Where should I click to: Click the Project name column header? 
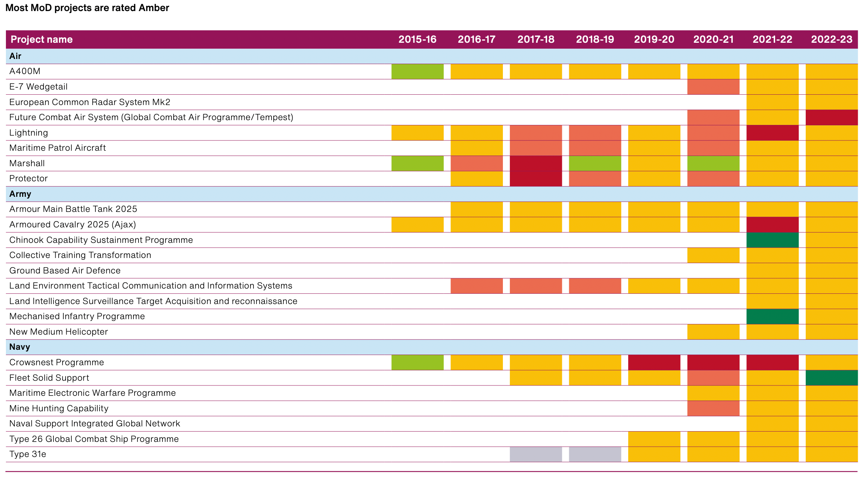click(x=42, y=39)
